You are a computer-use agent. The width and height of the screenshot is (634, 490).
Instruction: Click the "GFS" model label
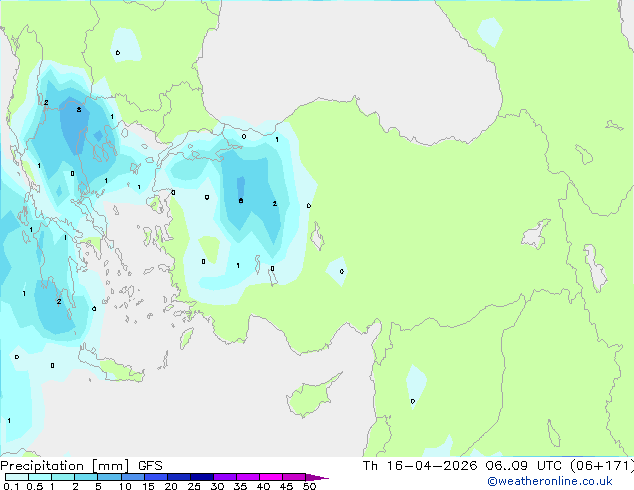(150, 466)
